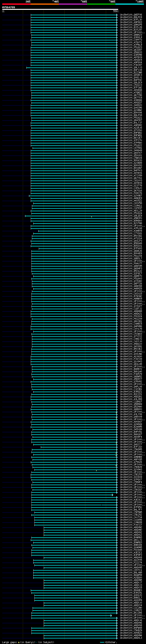
Task: Select the UniRef100_Q9SRC3 label
Action: (131, 75)
